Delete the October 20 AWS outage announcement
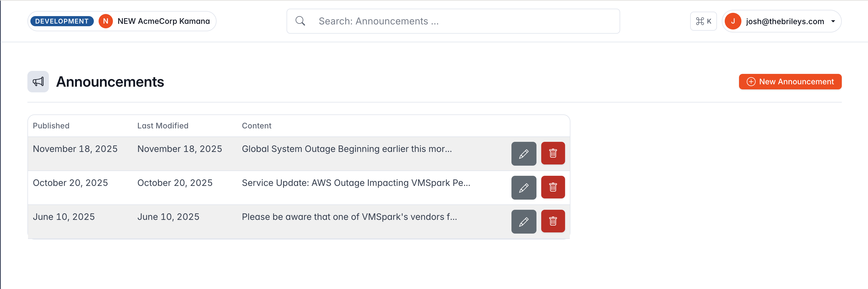Image resolution: width=868 pixels, height=289 pixels. 553,187
